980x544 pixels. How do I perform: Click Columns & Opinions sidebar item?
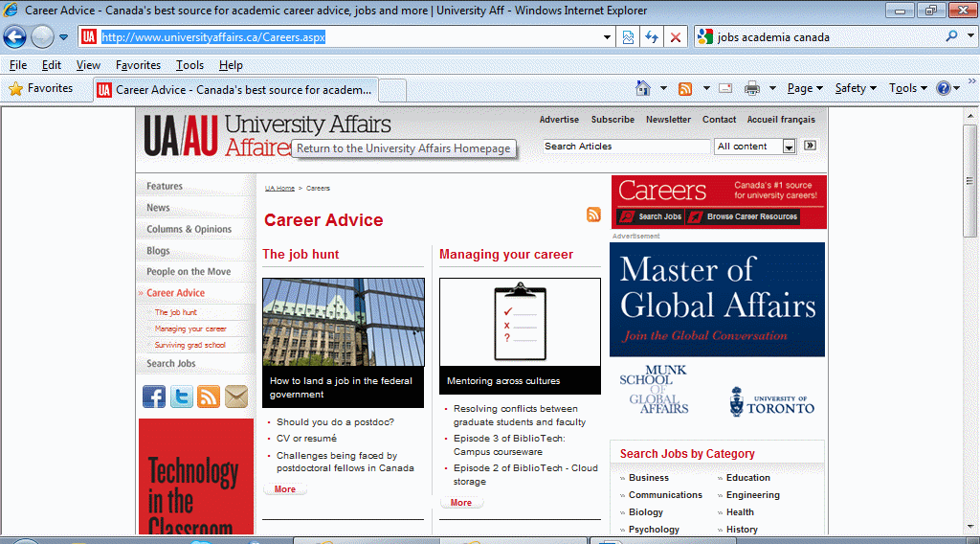[x=189, y=229]
